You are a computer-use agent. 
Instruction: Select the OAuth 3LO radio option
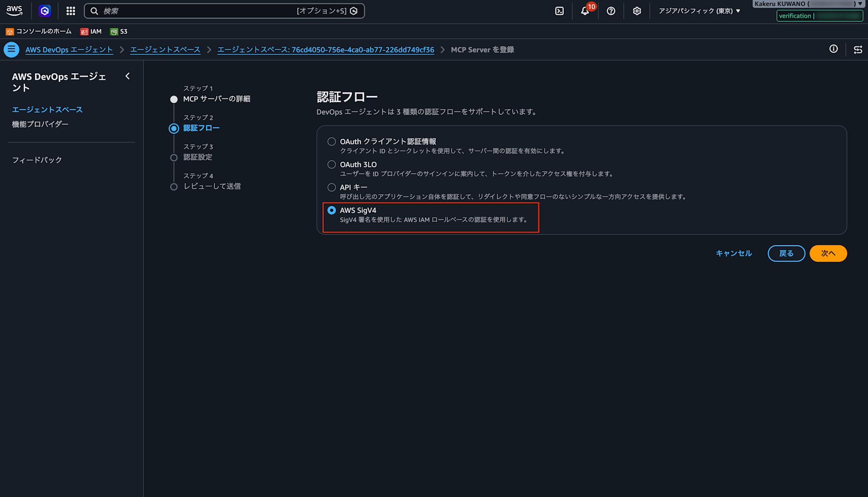pos(332,164)
